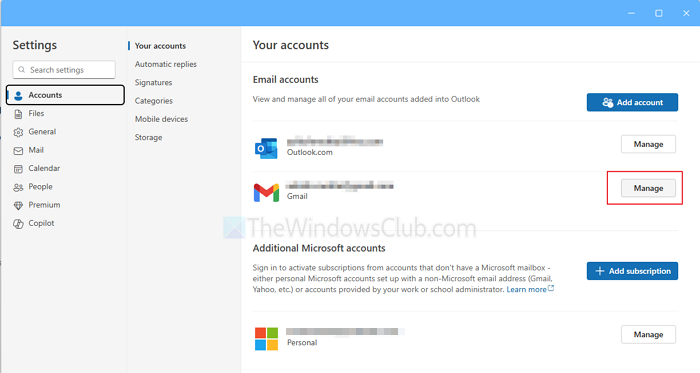The image size is (700, 373).
Task: Open the Calendar settings category
Action: point(65,168)
